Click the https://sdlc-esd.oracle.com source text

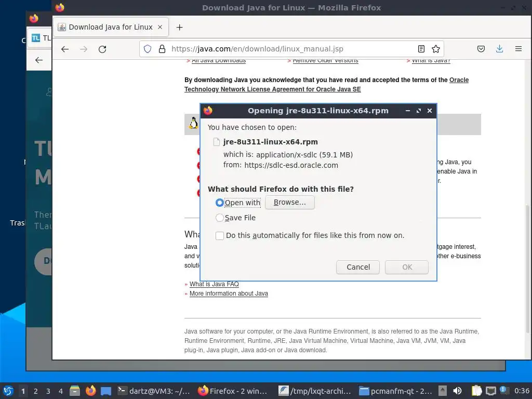(x=291, y=165)
